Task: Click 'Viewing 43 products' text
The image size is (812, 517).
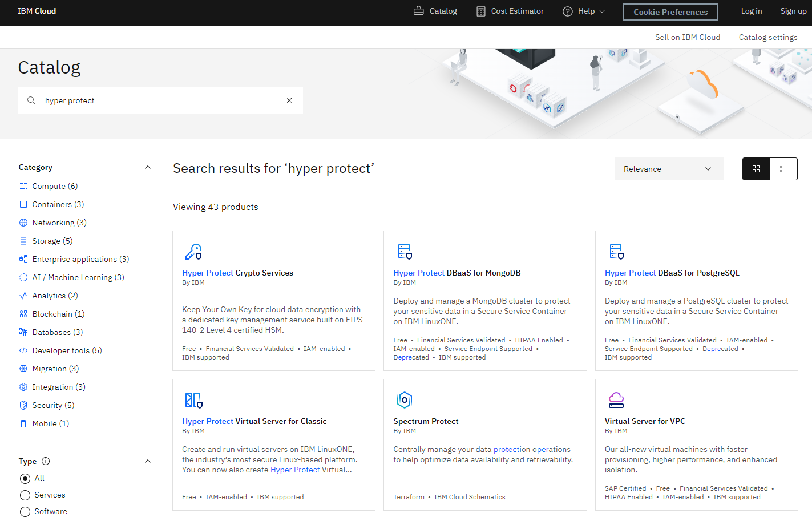Action: point(216,207)
